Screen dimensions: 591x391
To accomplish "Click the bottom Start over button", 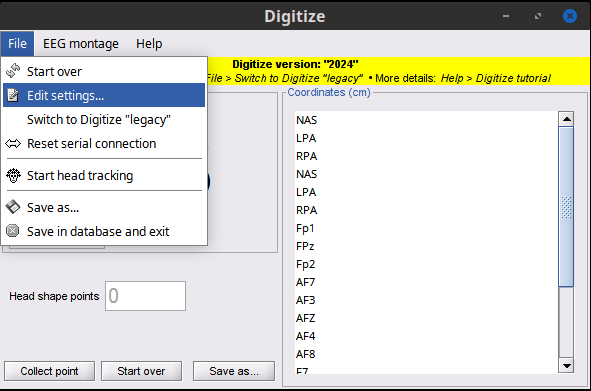I will coord(141,371).
